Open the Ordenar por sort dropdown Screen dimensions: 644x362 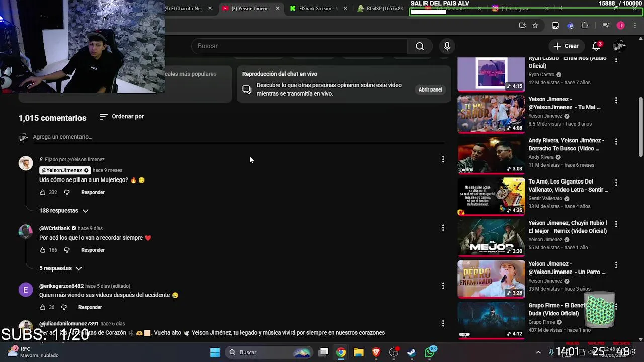click(x=122, y=117)
